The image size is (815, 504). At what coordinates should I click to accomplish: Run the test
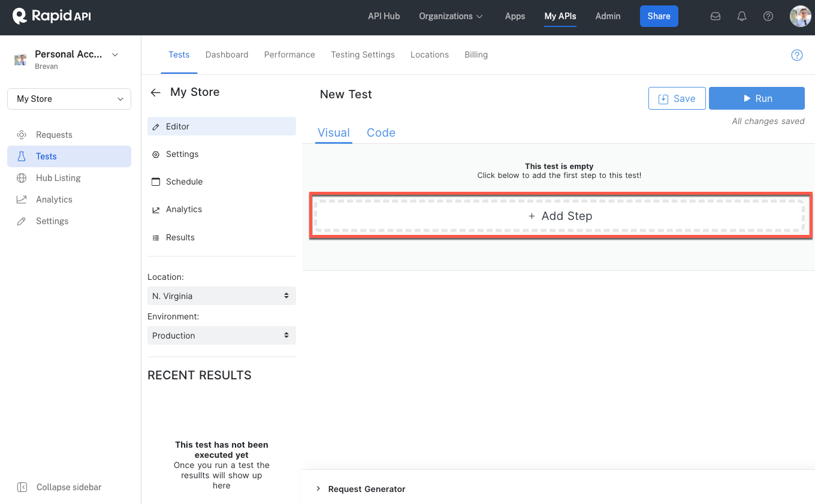(x=757, y=98)
